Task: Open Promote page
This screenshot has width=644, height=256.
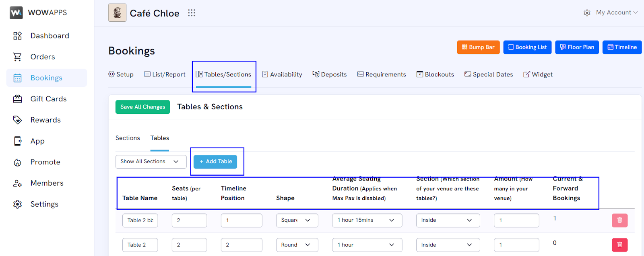Action: tap(45, 162)
